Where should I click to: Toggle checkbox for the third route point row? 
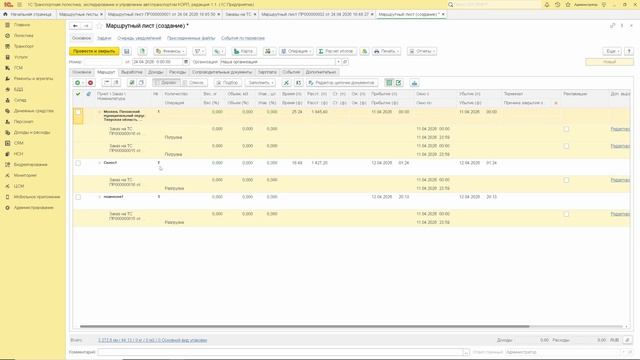point(78,197)
